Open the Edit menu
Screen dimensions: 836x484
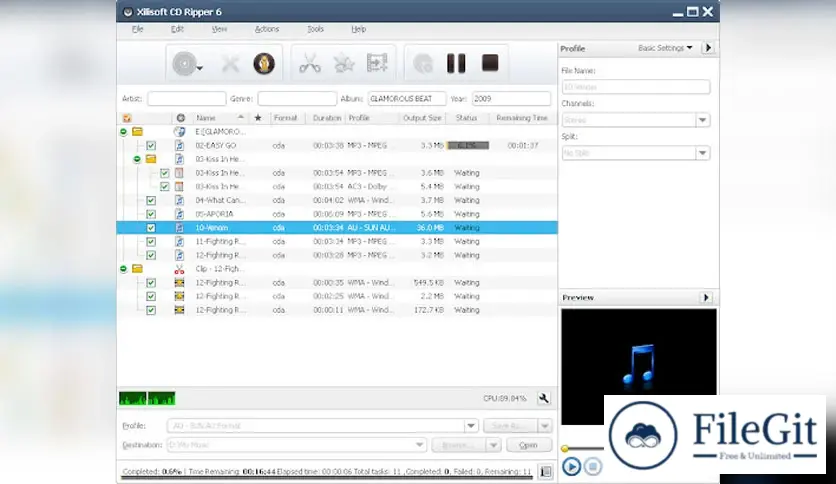(x=177, y=29)
